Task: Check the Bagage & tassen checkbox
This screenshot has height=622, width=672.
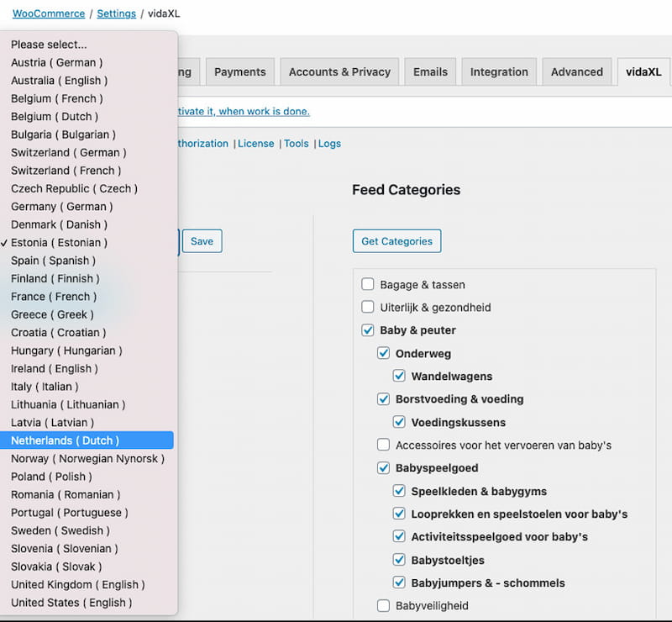Action: click(x=367, y=284)
